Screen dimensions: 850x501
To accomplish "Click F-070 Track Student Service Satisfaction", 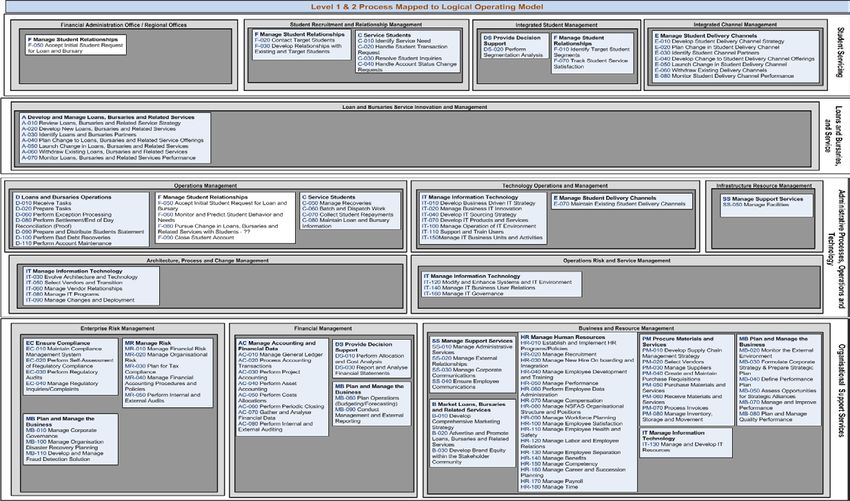I will [590, 64].
